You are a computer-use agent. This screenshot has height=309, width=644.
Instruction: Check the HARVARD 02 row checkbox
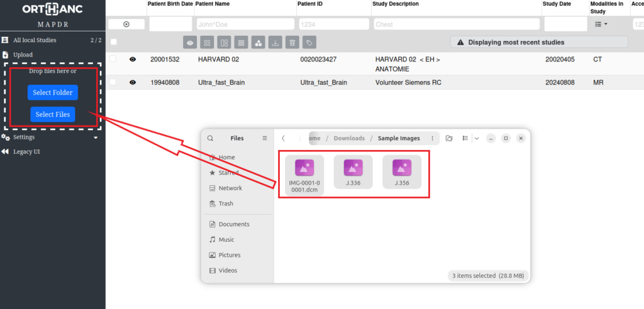click(113, 59)
